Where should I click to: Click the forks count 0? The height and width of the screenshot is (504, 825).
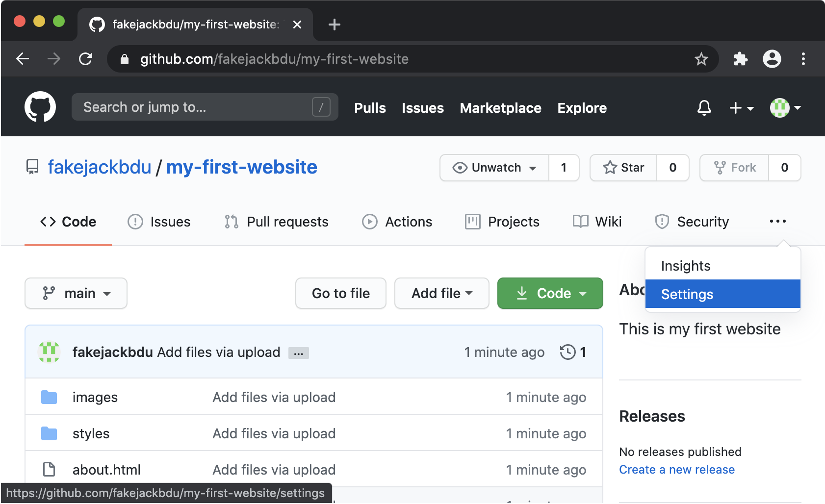point(785,168)
